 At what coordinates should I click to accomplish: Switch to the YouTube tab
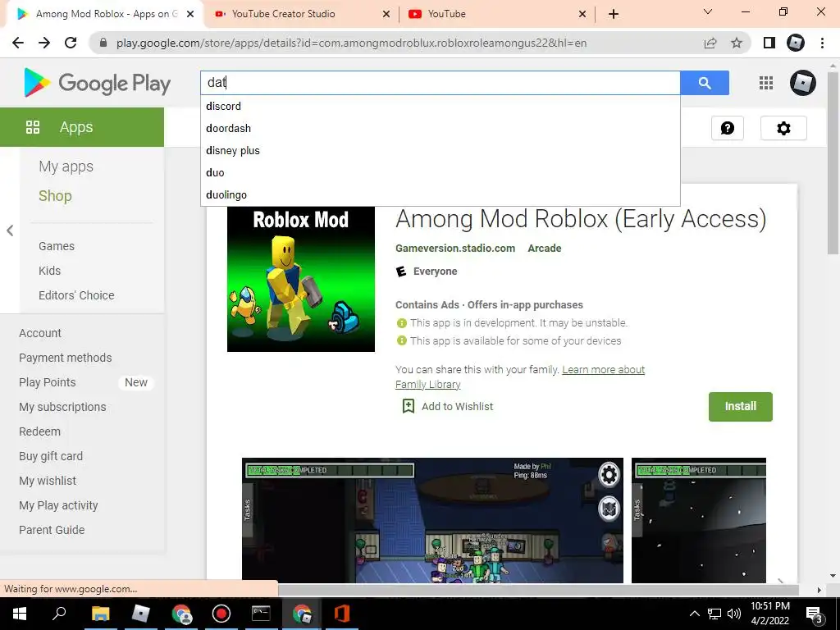point(496,14)
